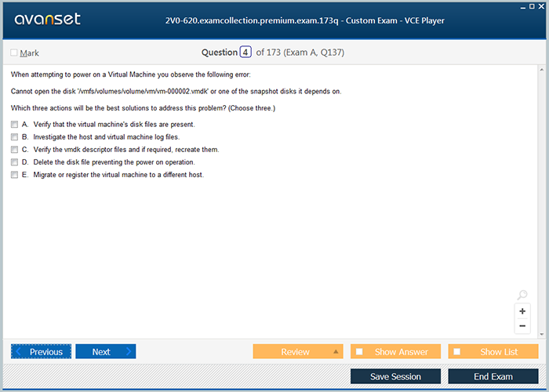
Task: Check answer A about disk files present
Action: (14, 125)
